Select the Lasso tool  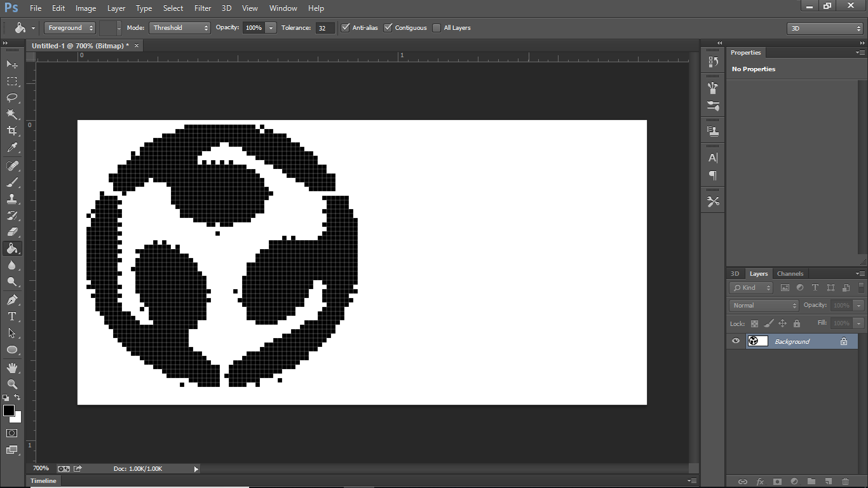pyautogui.click(x=12, y=97)
